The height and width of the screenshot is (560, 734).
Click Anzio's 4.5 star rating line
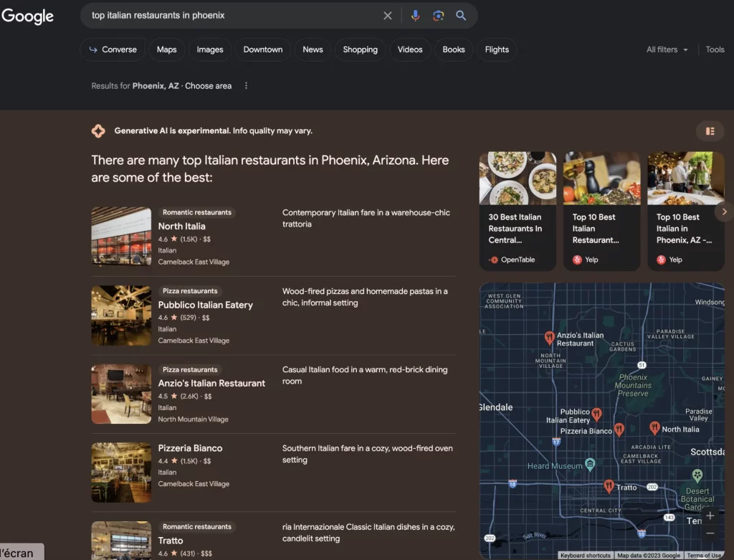[x=185, y=396]
